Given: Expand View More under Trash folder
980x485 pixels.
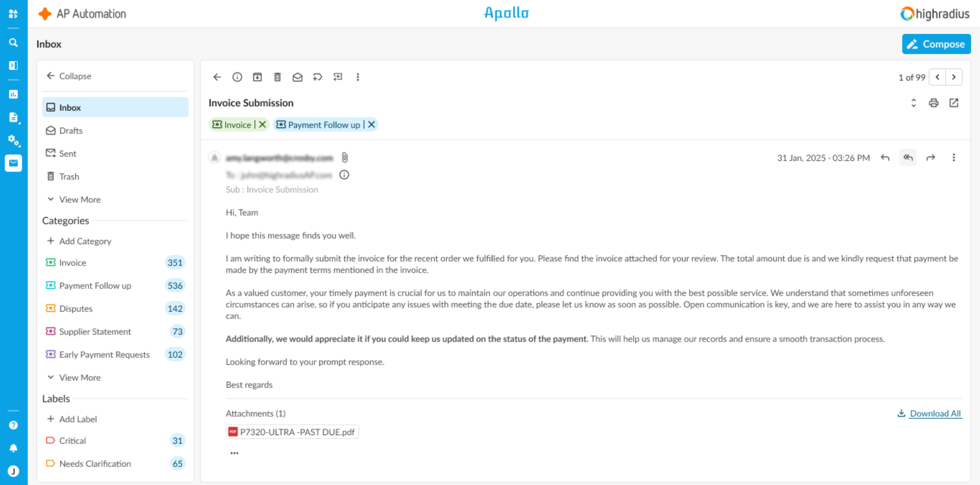Looking at the screenshot, I should 74,199.
